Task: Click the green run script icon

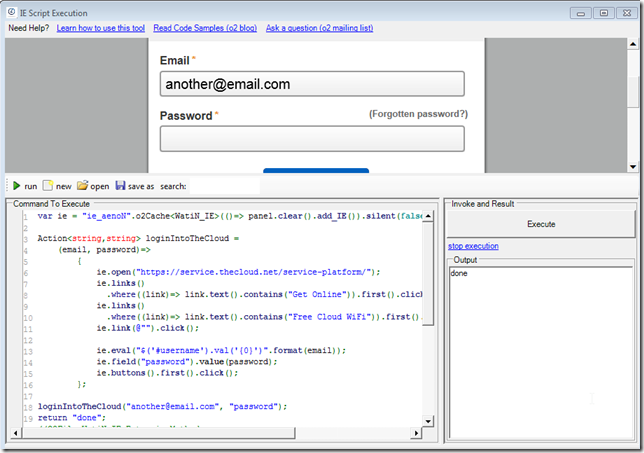Action: coord(16,186)
